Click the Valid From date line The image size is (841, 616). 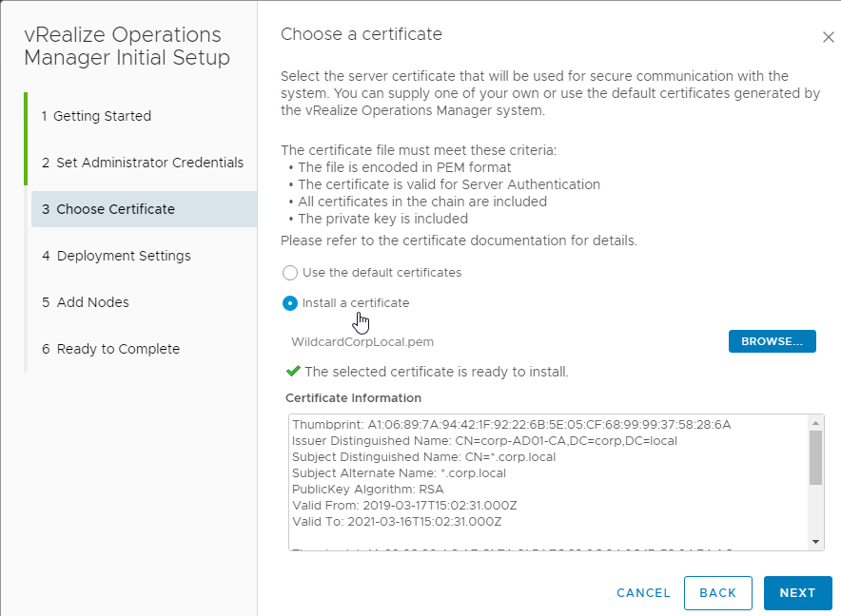(404, 505)
